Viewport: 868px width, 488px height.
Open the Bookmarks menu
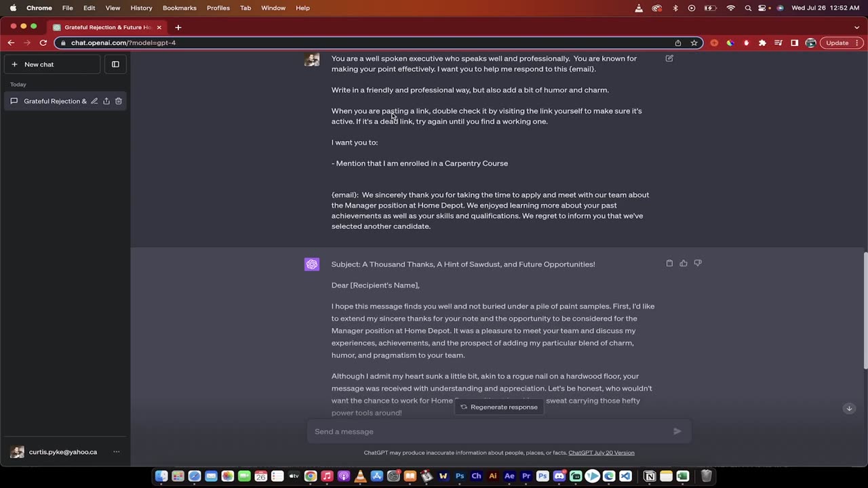(x=180, y=8)
